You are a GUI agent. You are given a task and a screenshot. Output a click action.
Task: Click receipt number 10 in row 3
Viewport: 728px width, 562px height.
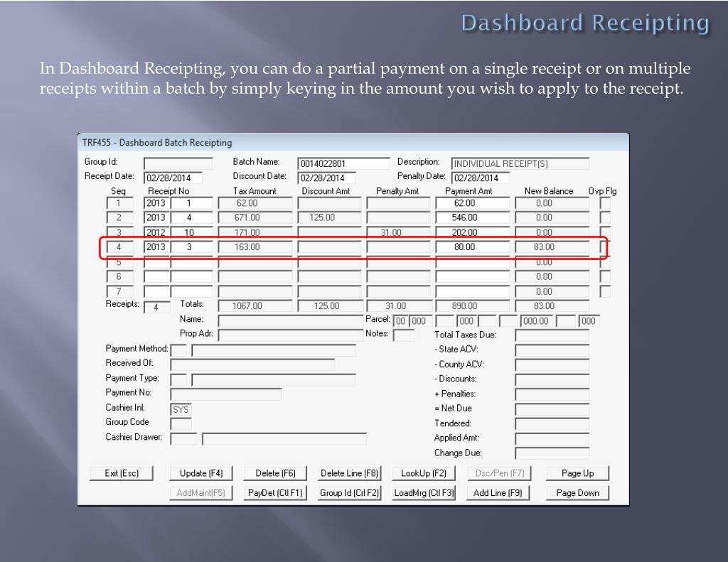(192, 232)
